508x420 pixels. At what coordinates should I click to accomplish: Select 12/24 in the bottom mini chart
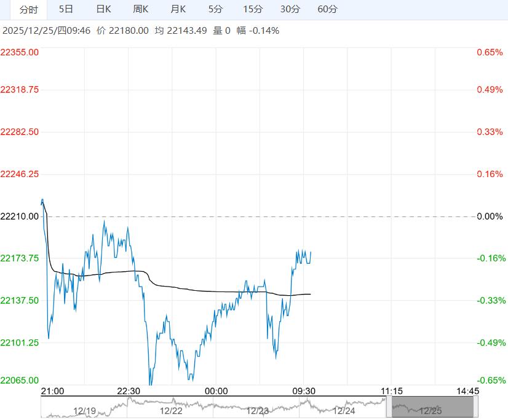(344, 410)
